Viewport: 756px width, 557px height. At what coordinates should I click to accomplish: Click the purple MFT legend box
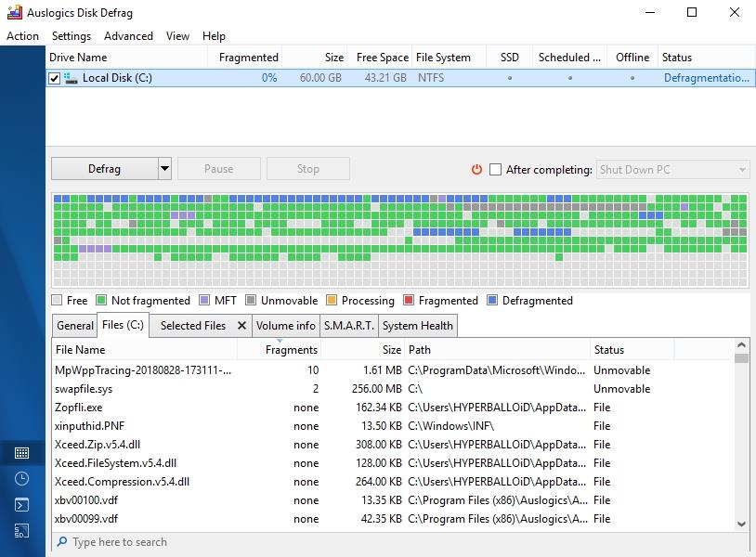(x=204, y=300)
